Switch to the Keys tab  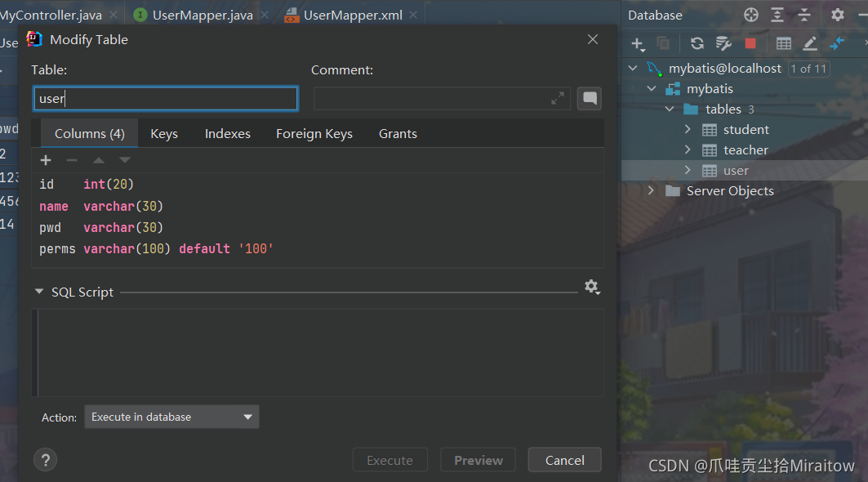pyautogui.click(x=164, y=133)
